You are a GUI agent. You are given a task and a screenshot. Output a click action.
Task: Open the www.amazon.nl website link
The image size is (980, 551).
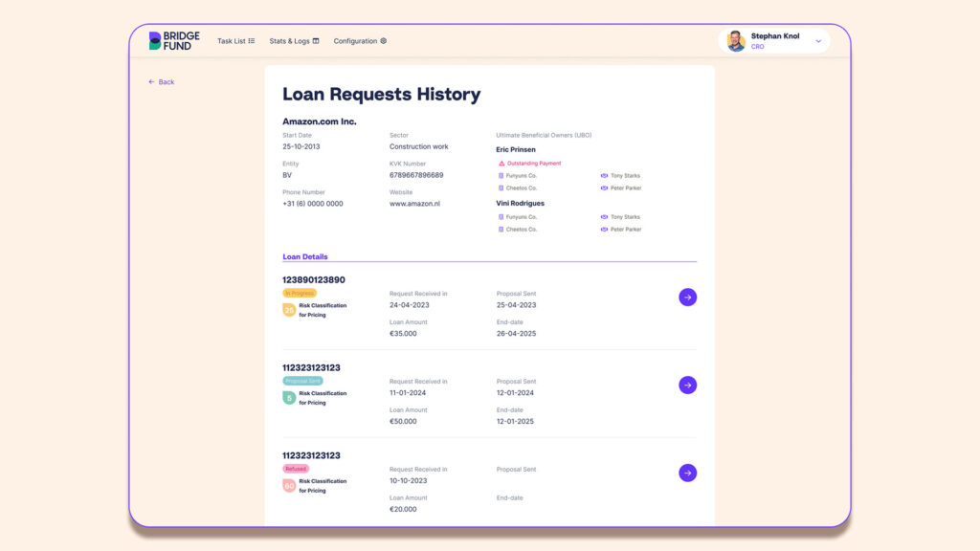(x=414, y=204)
